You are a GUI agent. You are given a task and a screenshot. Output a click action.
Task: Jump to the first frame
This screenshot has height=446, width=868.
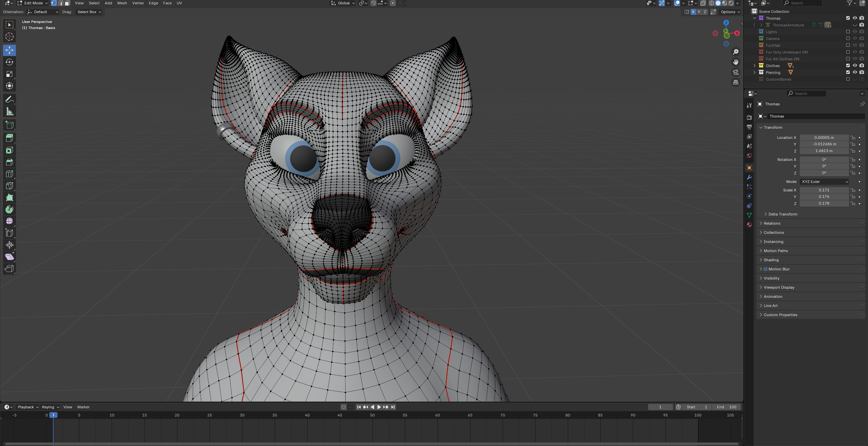click(359, 407)
